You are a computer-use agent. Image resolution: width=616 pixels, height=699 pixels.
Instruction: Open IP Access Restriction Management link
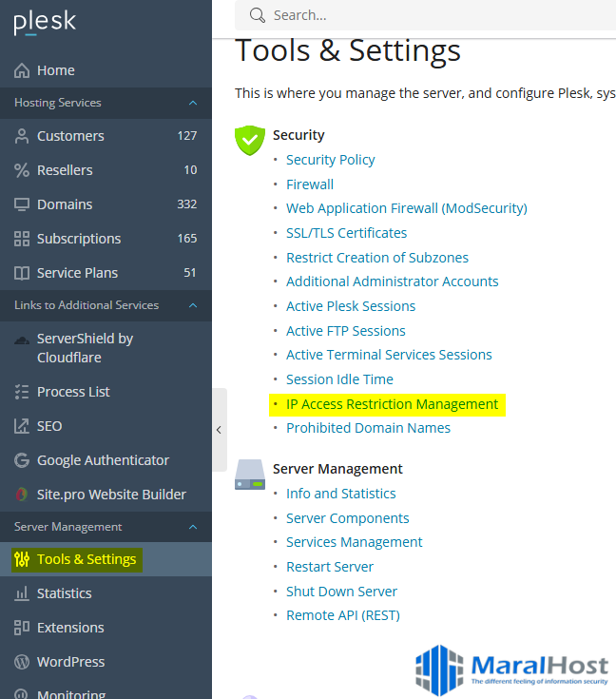click(392, 404)
